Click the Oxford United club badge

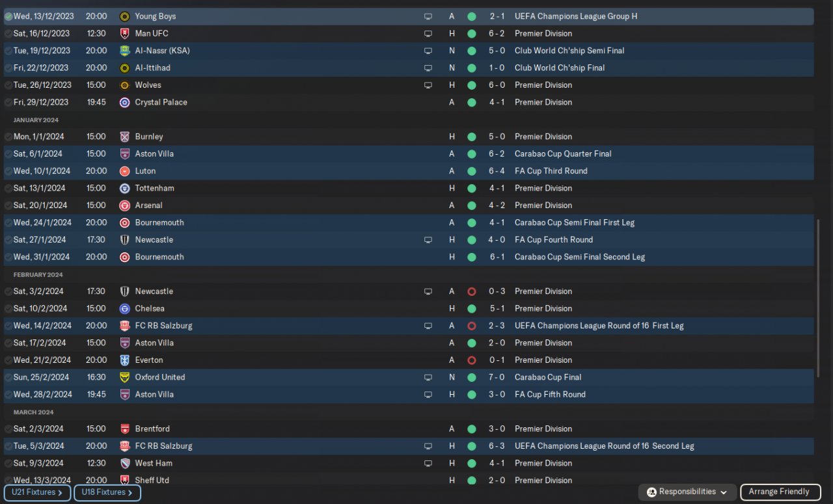click(x=125, y=378)
